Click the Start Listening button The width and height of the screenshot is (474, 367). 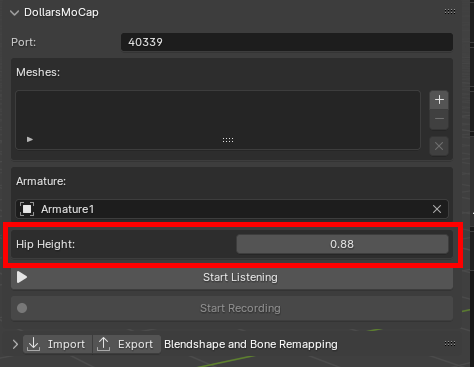(x=232, y=277)
